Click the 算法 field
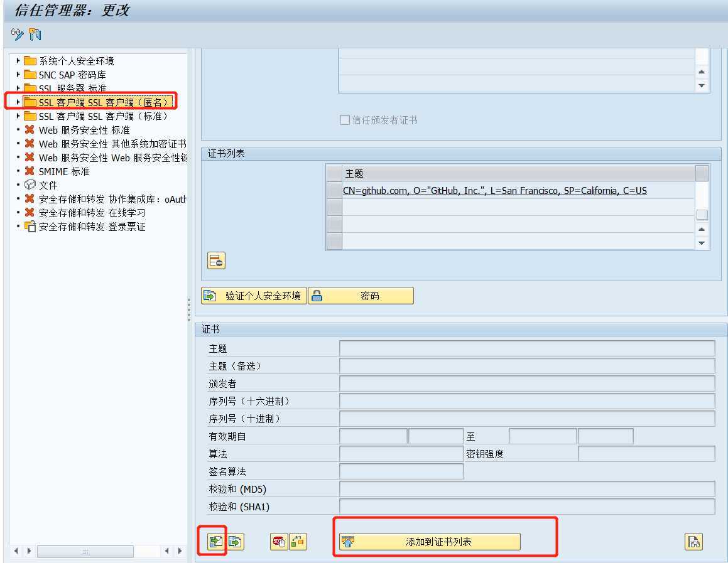This screenshot has width=728, height=563. coord(401,454)
